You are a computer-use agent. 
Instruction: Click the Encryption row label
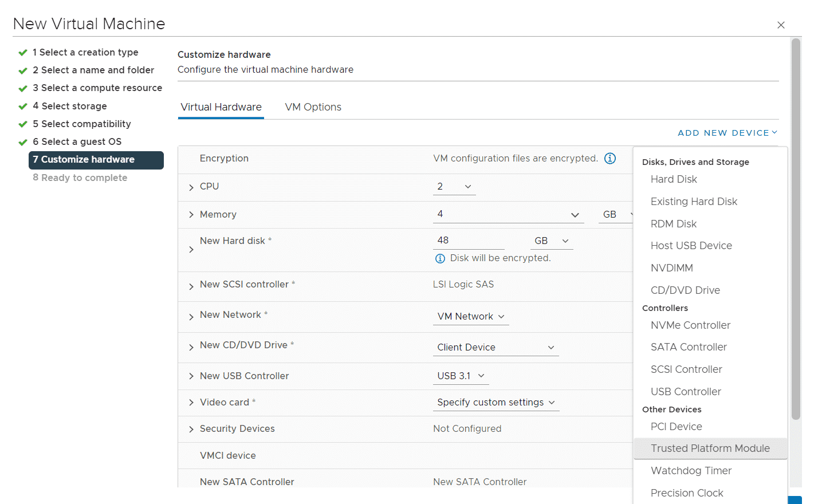click(x=224, y=159)
